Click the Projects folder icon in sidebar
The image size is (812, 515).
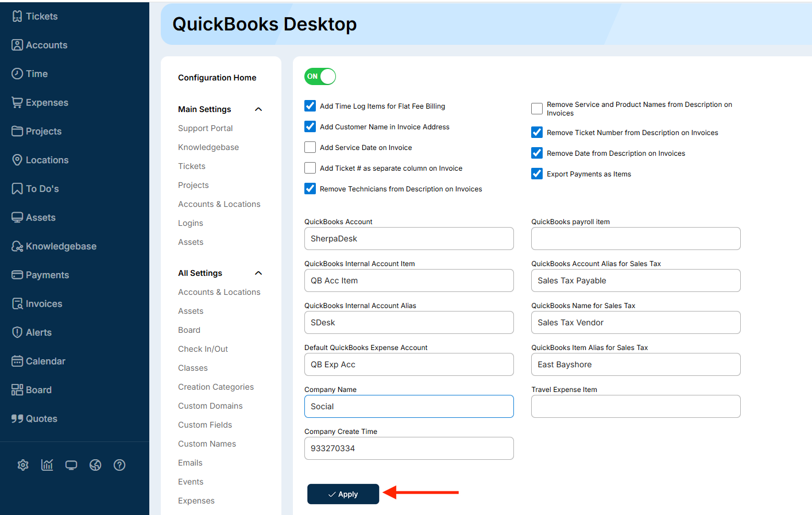coord(17,131)
